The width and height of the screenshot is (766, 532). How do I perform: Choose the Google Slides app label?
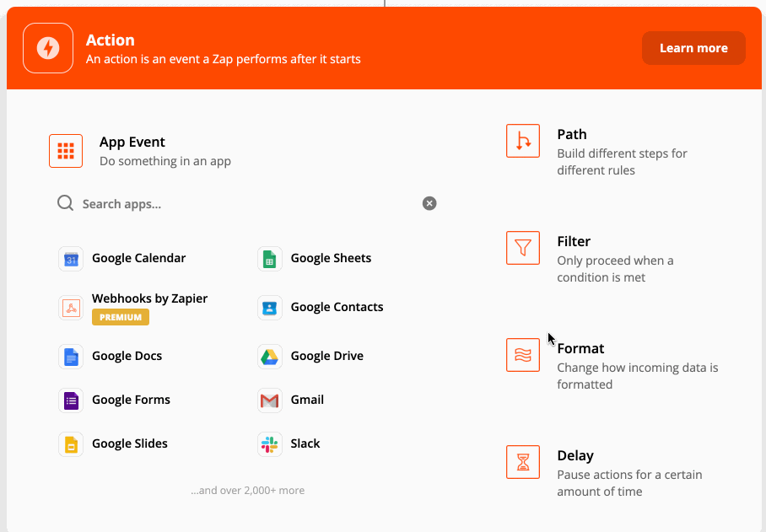[129, 443]
